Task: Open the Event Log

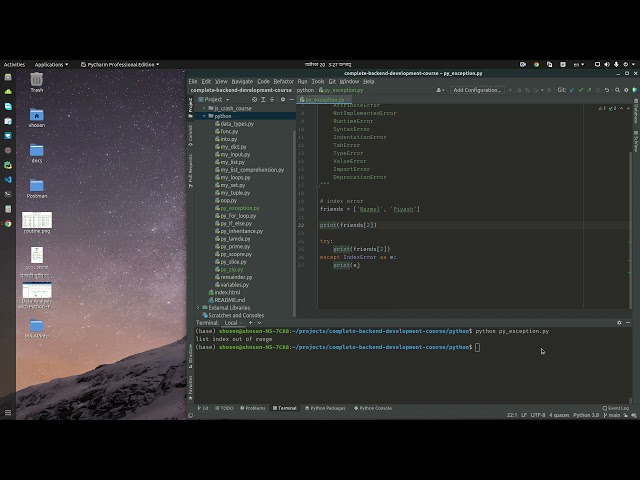Action: coord(616,408)
